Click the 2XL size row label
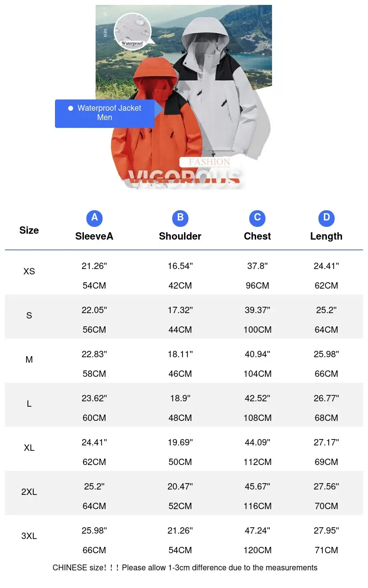Image resolution: width=368 pixels, height=588 pixels. click(29, 492)
